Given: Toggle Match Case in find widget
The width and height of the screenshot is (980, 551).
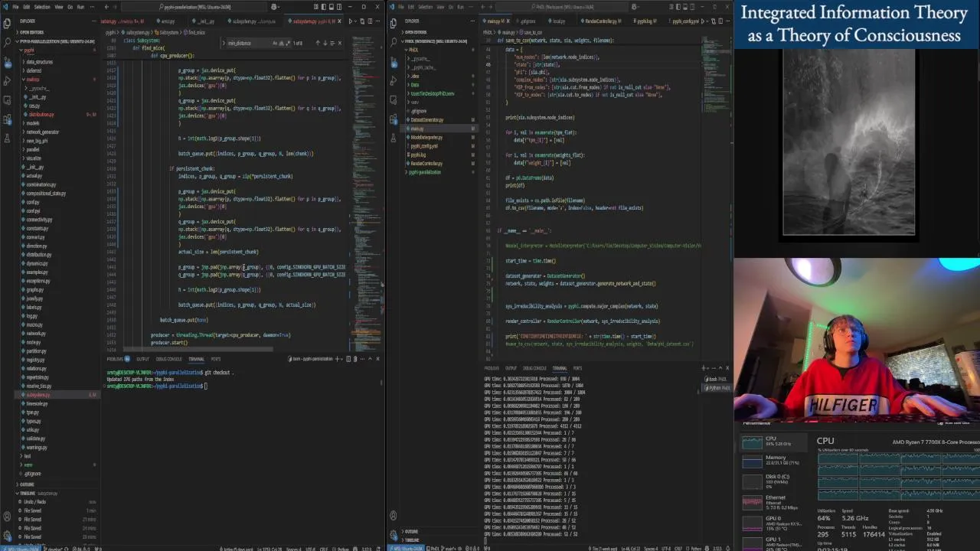Looking at the screenshot, I should tap(275, 43).
